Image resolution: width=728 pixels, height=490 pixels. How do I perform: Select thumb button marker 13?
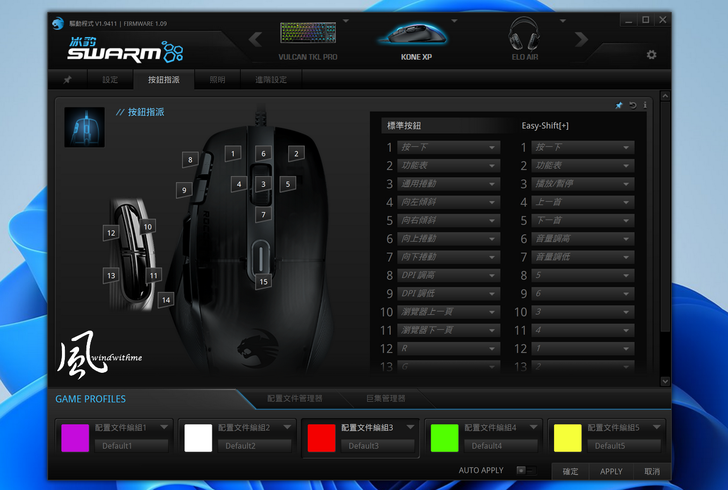point(111,275)
